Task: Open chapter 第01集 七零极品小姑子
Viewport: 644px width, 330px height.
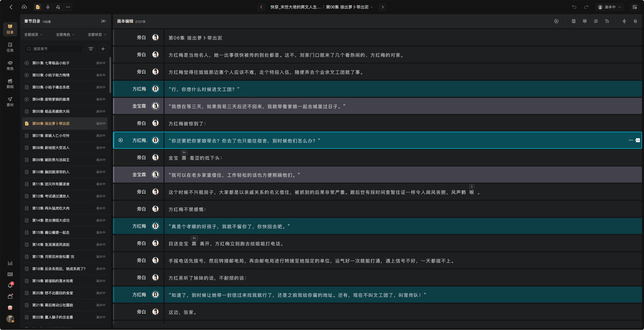Action: [x=65, y=63]
